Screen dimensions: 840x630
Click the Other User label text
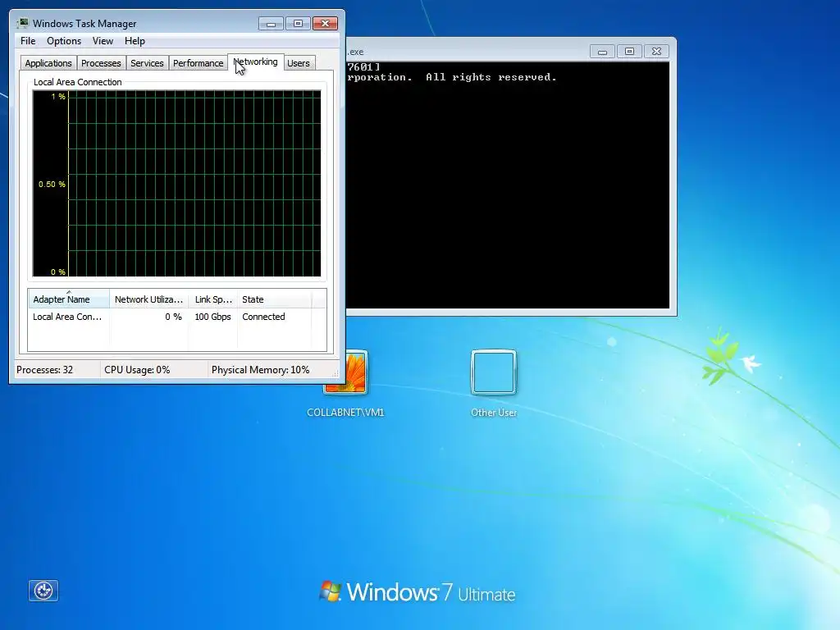(x=493, y=413)
